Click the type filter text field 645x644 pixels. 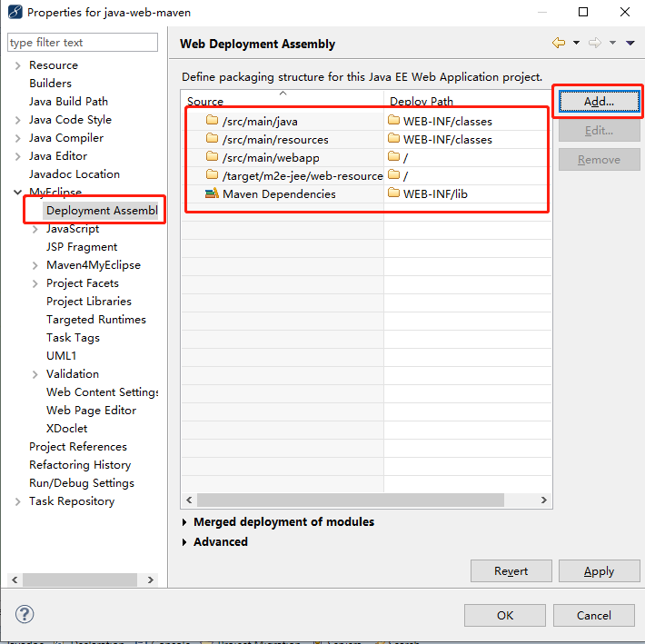click(x=82, y=43)
